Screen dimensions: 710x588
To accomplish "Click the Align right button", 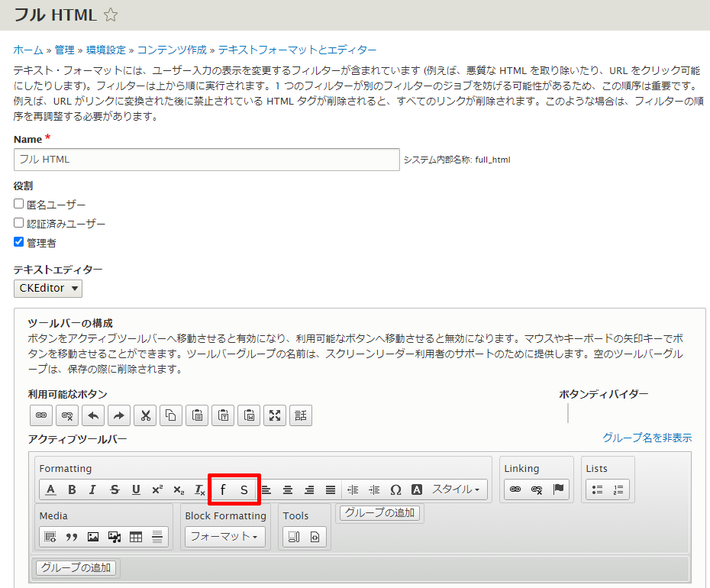I will (x=309, y=489).
